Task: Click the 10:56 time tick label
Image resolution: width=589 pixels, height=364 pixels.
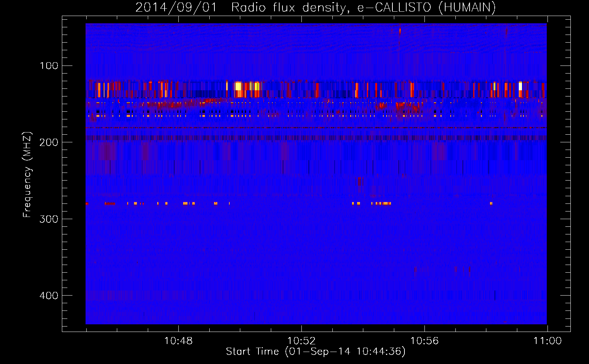Action: tap(424, 341)
